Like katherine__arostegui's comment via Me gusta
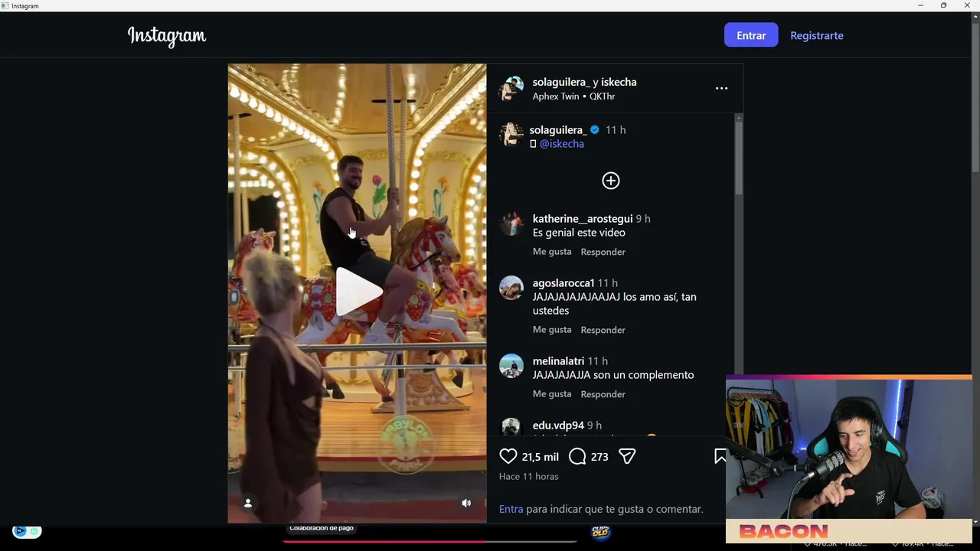 552,252
